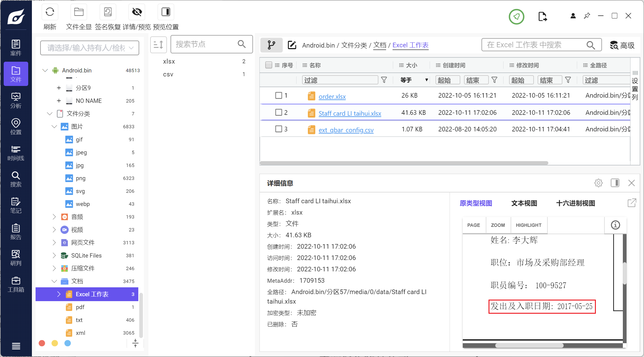Open the 时间线 sidebar section
This screenshot has height=357, width=644.
(x=16, y=153)
